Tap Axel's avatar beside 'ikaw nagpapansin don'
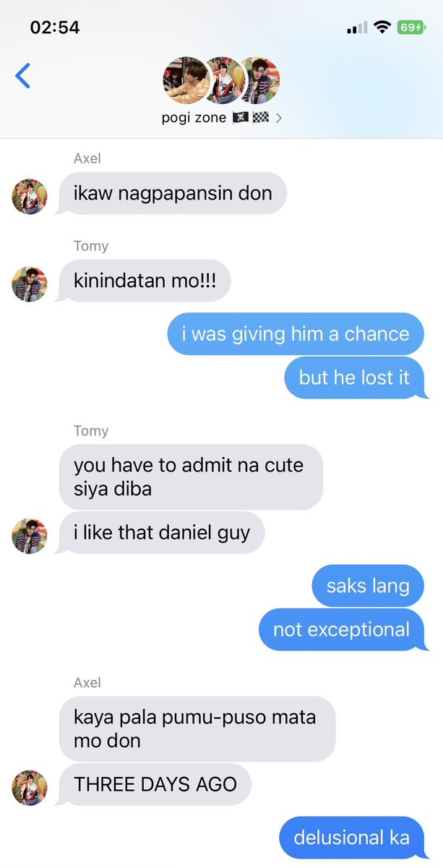Screen dimensions: 443x868 click(30, 197)
